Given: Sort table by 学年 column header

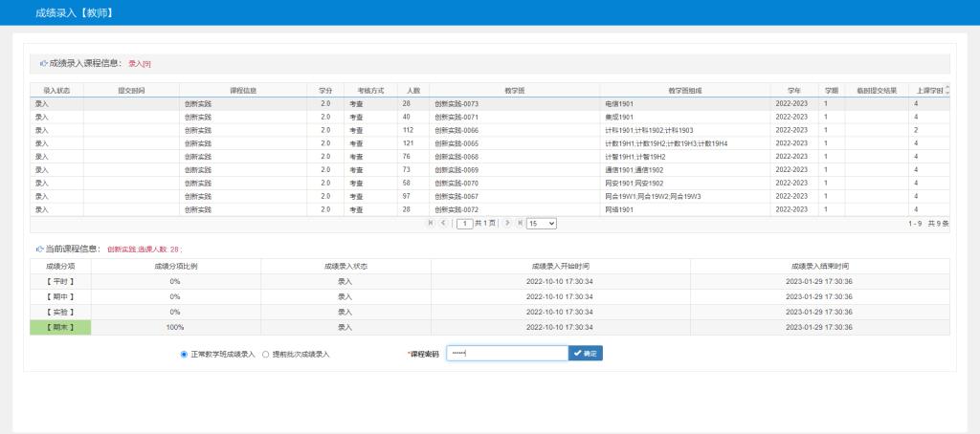Looking at the screenshot, I should 794,90.
